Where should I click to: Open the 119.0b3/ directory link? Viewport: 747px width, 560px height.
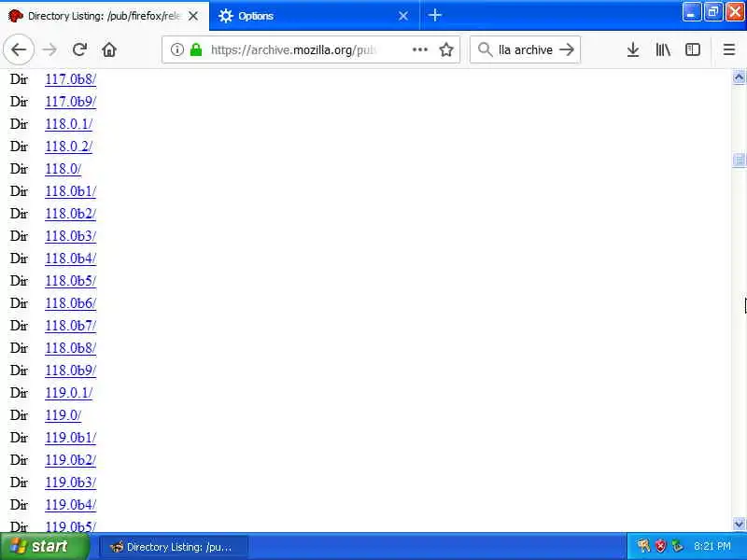[71, 482]
